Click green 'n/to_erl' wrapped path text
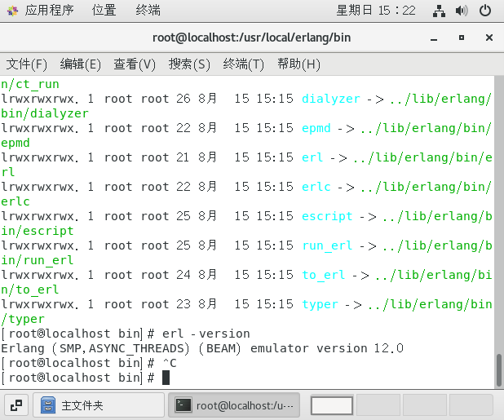 [30, 290]
